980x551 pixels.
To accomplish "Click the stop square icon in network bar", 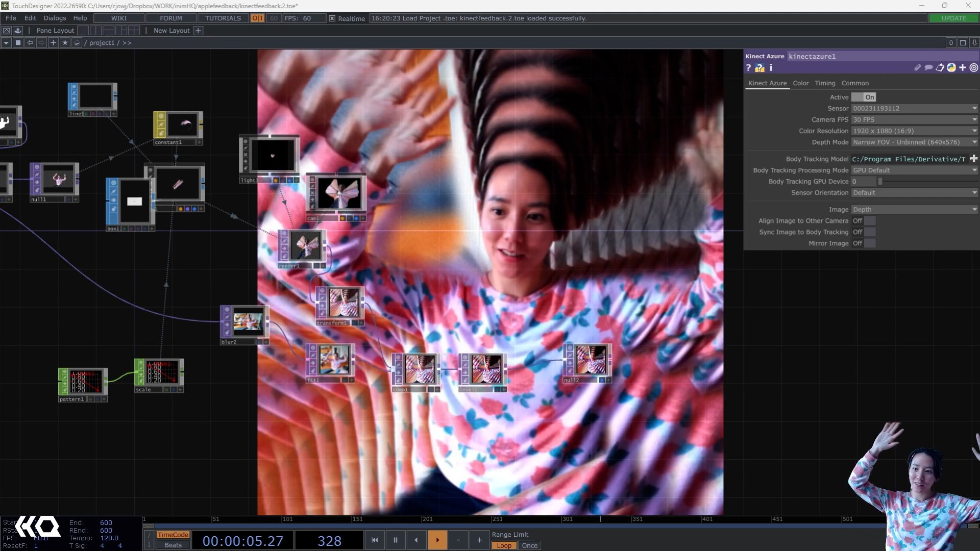I will pyautogui.click(x=18, y=43).
